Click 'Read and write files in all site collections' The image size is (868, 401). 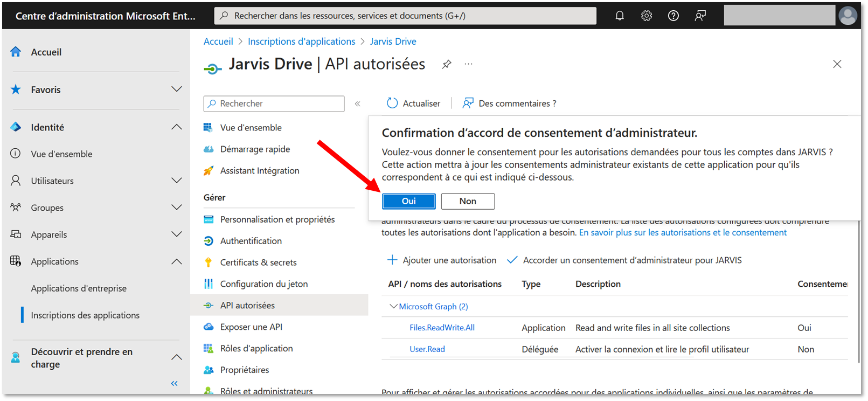tap(652, 328)
